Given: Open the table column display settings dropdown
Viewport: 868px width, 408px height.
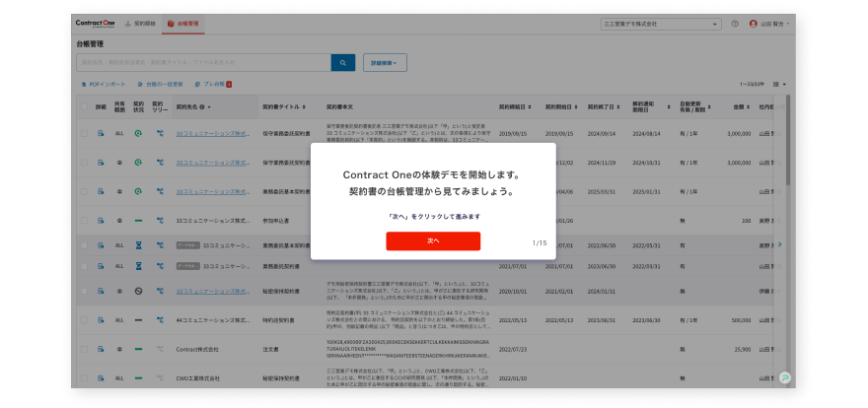Looking at the screenshot, I should (x=779, y=84).
